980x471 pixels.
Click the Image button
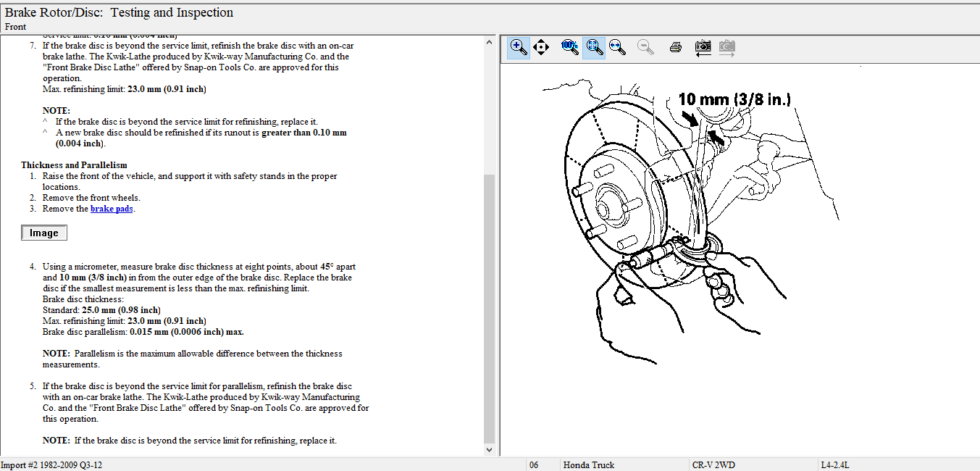coord(44,233)
